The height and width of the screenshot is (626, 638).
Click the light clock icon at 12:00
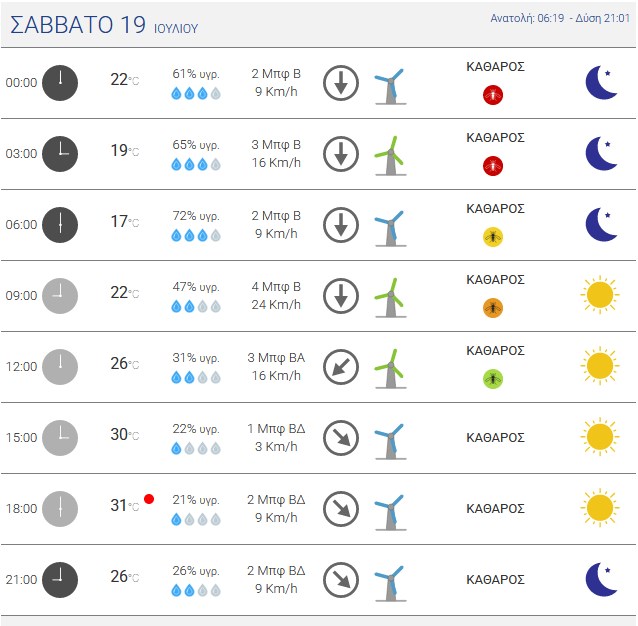click(60, 367)
